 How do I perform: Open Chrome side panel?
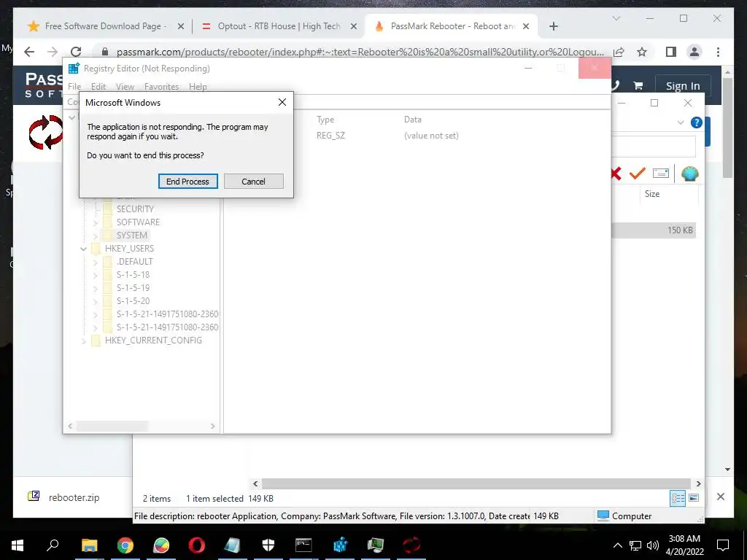[671, 52]
